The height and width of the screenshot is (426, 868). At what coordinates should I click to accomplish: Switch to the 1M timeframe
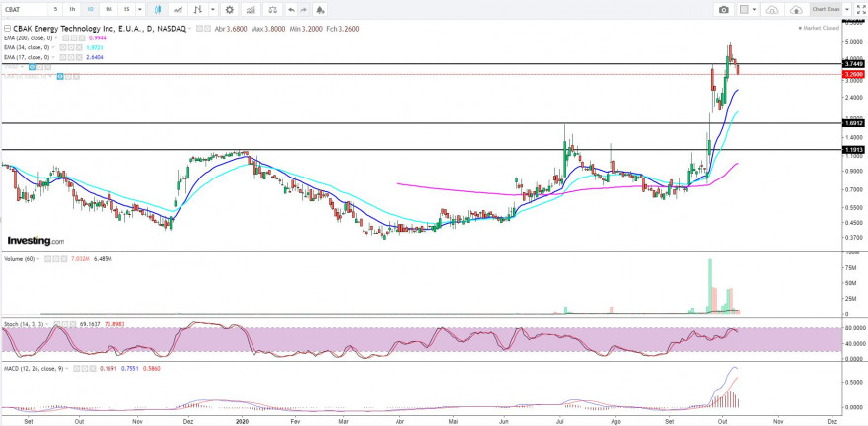109,10
